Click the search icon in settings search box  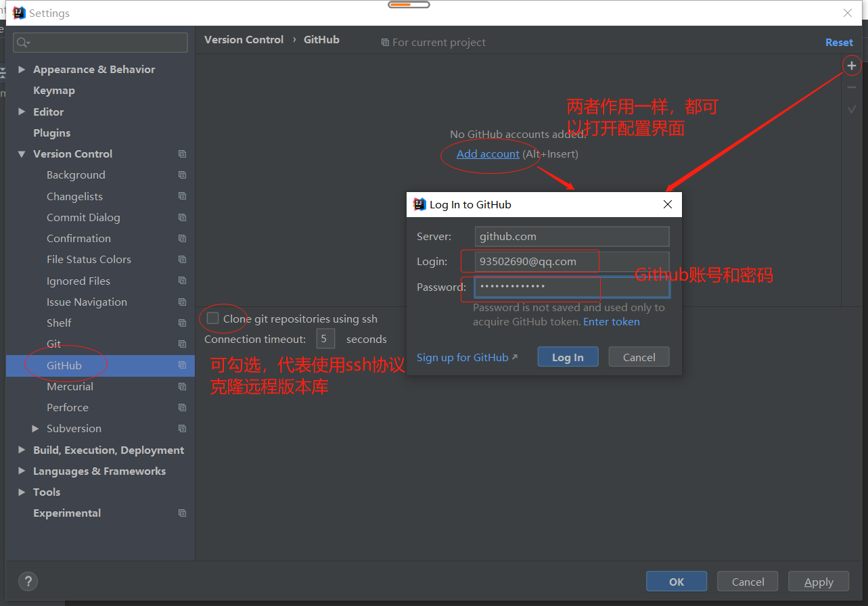(23, 43)
